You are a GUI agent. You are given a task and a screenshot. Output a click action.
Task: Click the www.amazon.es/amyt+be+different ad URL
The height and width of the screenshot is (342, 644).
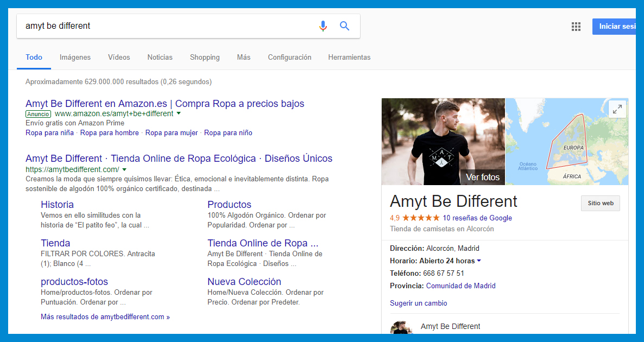point(114,113)
